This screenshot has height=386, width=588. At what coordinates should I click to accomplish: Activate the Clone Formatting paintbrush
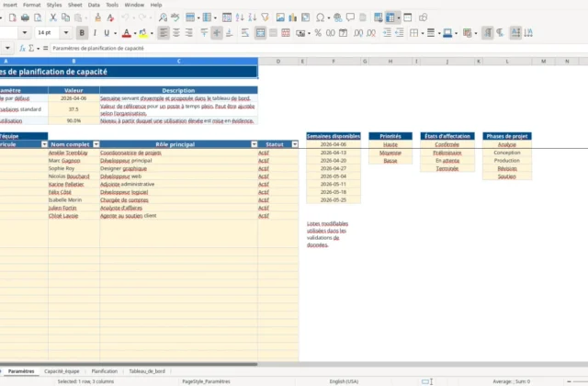(97, 17)
